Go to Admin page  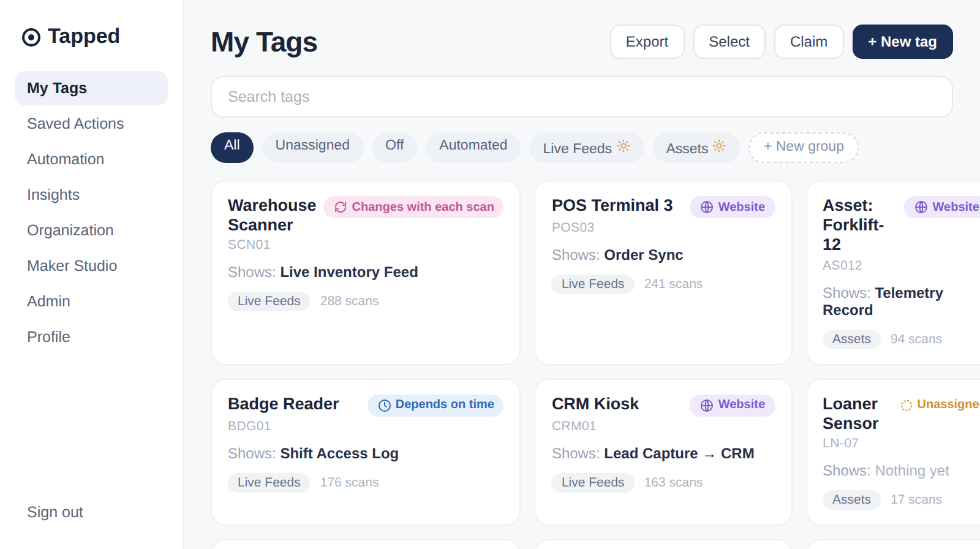[91, 301]
